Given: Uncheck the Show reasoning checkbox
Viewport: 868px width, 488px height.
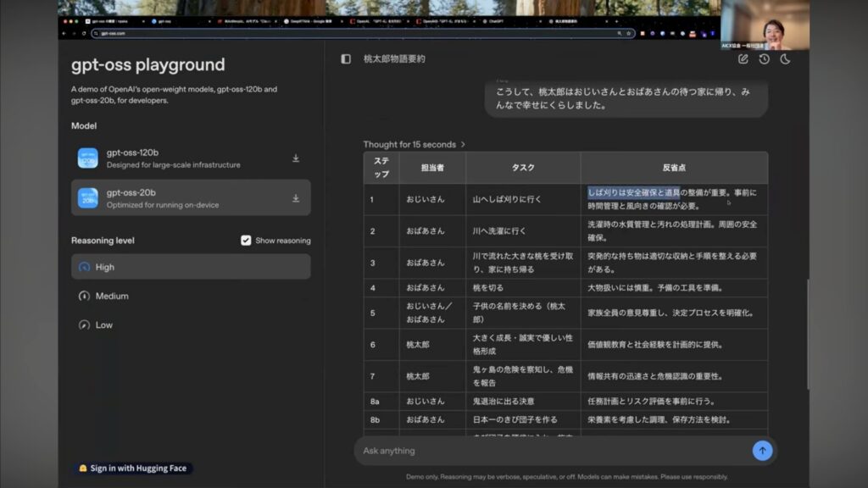Looking at the screenshot, I should coord(246,241).
